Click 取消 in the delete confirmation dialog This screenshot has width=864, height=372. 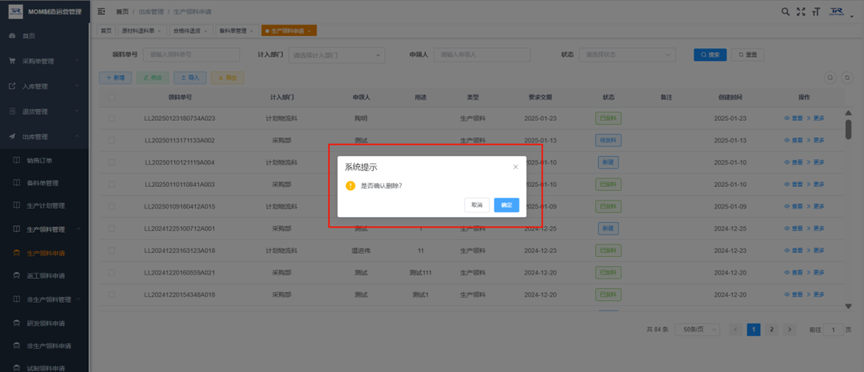477,205
